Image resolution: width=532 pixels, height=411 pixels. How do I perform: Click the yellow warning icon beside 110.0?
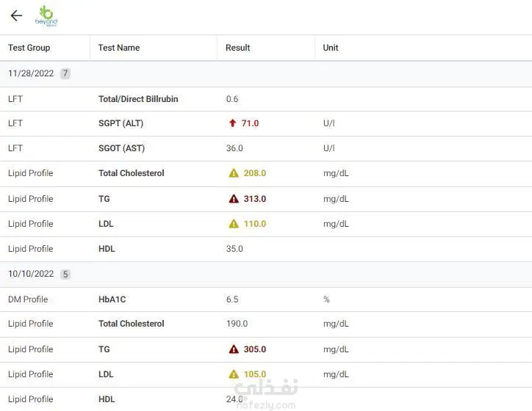234,224
